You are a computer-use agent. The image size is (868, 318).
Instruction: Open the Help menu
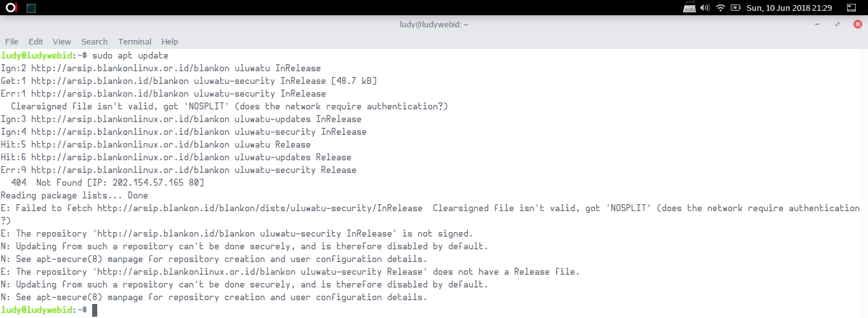(x=170, y=41)
